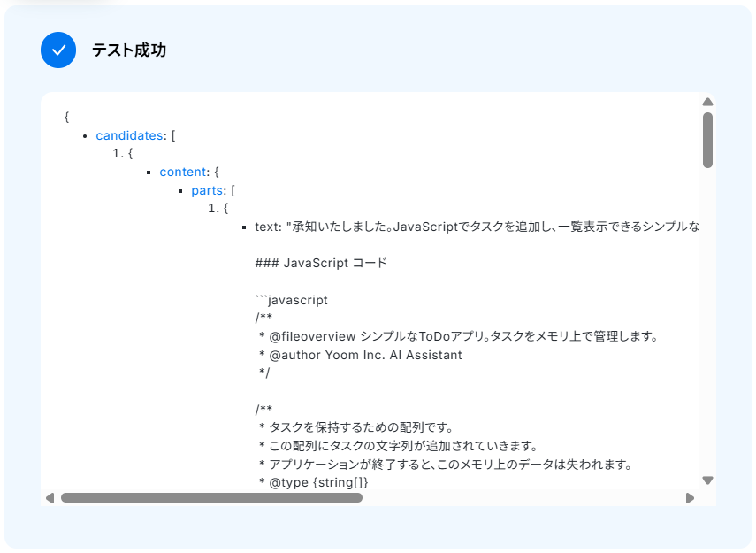
Task: Click the ```javascript line
Action: point(291,300)
